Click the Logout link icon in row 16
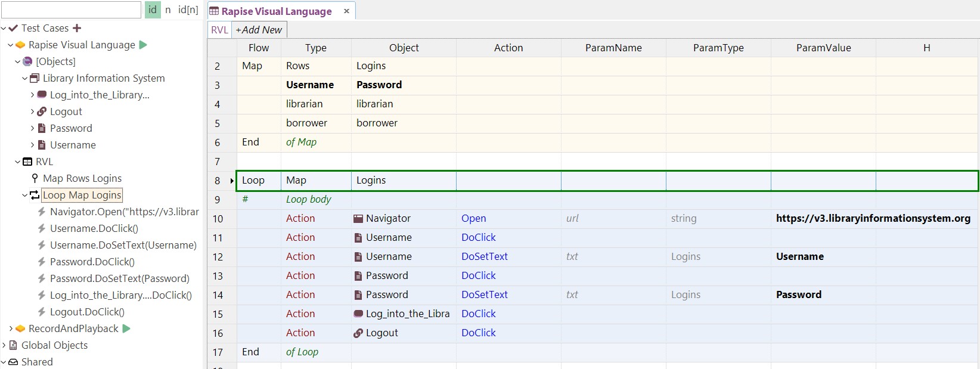The width and height of the screenshot is (980, 369). click(358, 333)
